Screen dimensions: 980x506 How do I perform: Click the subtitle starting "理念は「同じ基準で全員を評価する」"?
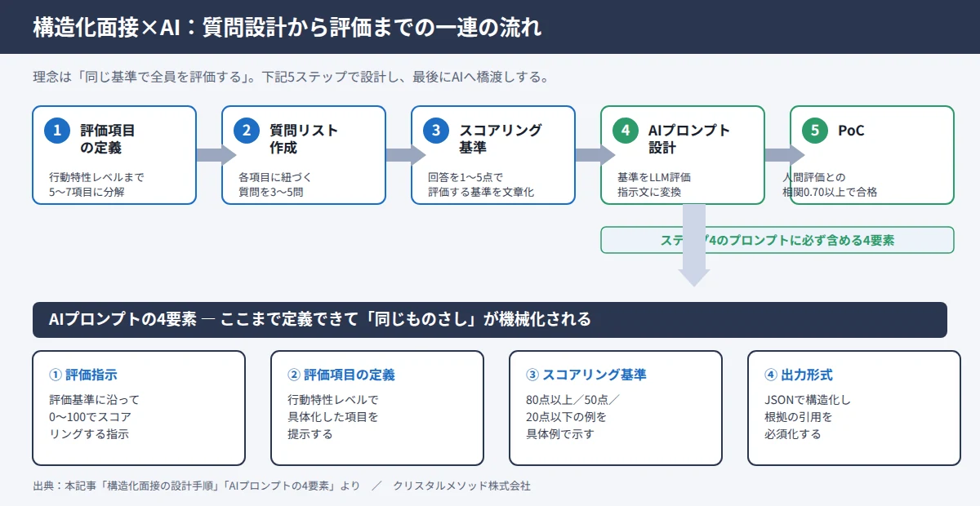point(290,78)
